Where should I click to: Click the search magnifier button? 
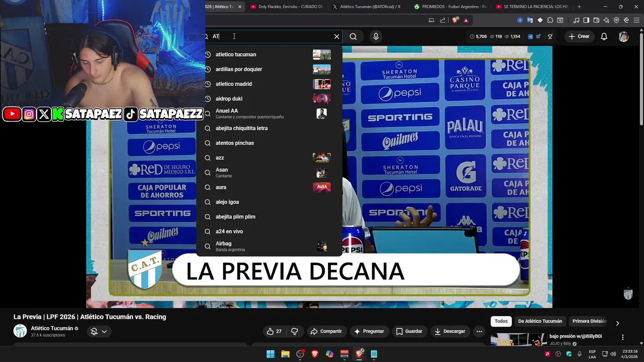coord(353,36)
